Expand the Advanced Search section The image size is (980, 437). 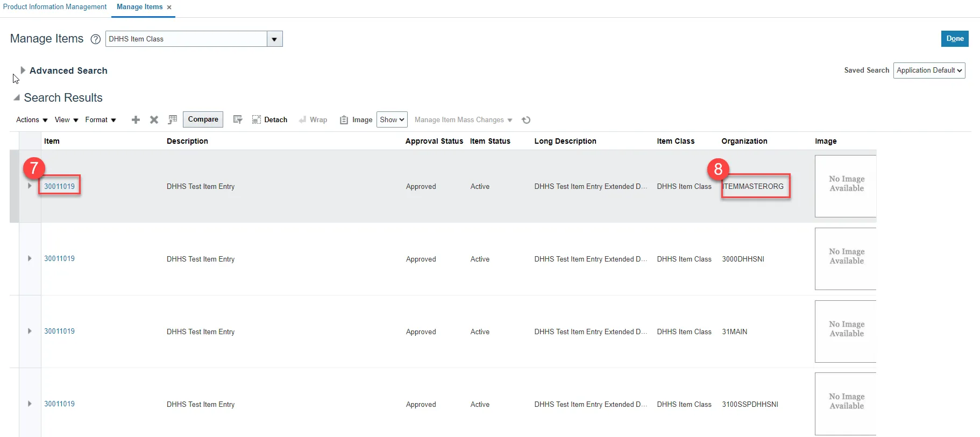[x=23, y=71]
